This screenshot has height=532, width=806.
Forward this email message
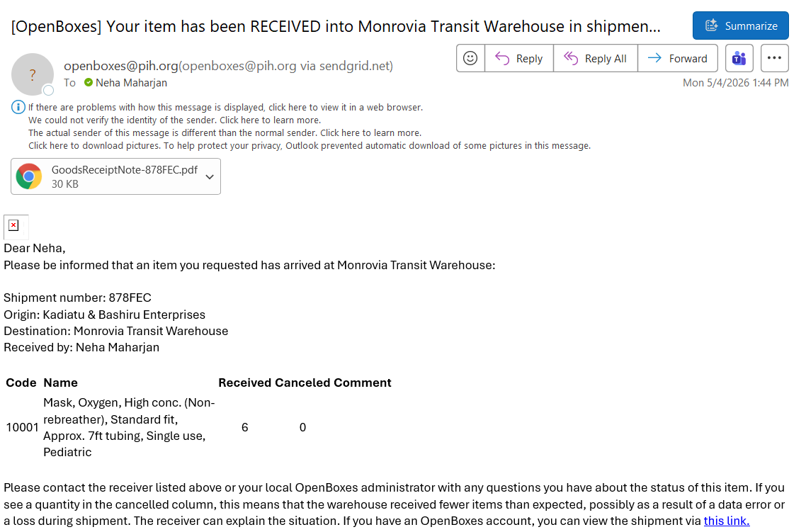[678, 59]
